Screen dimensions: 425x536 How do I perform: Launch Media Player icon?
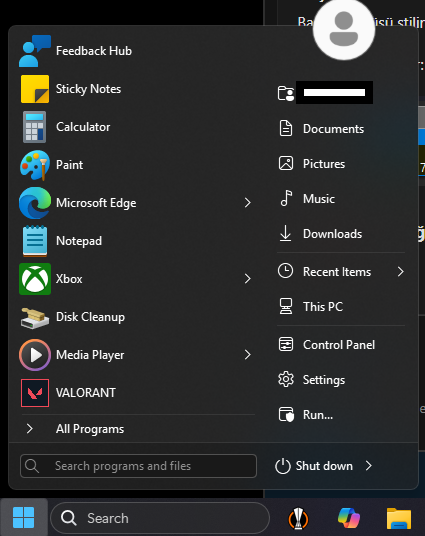coord(35,355)
